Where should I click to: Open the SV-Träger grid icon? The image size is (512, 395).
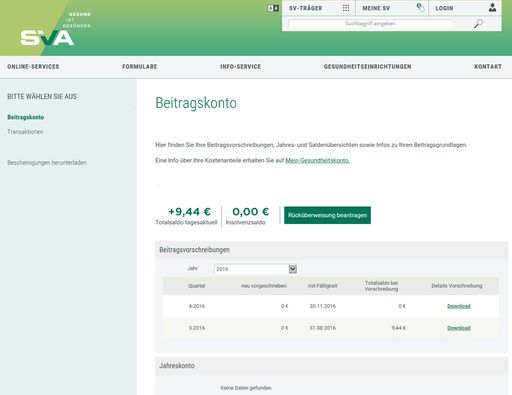click(346, 8)
